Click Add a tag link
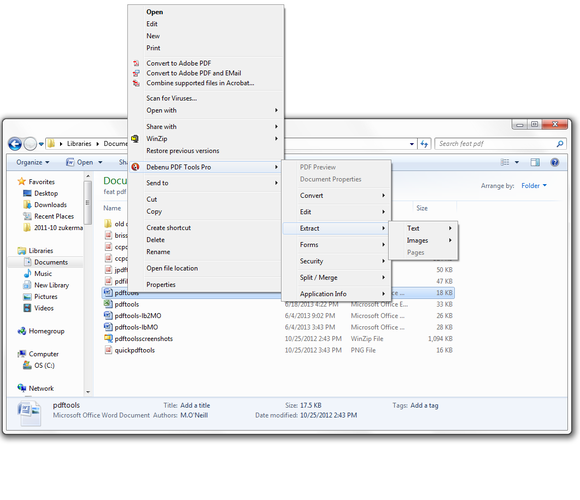580x500 pixels. pyautogui.click(x=424, y=405)
